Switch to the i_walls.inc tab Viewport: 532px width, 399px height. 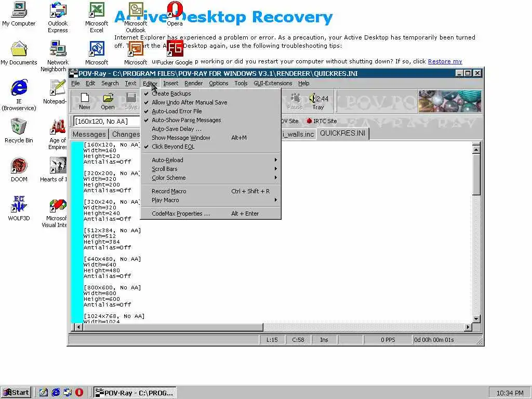[299, 134]
